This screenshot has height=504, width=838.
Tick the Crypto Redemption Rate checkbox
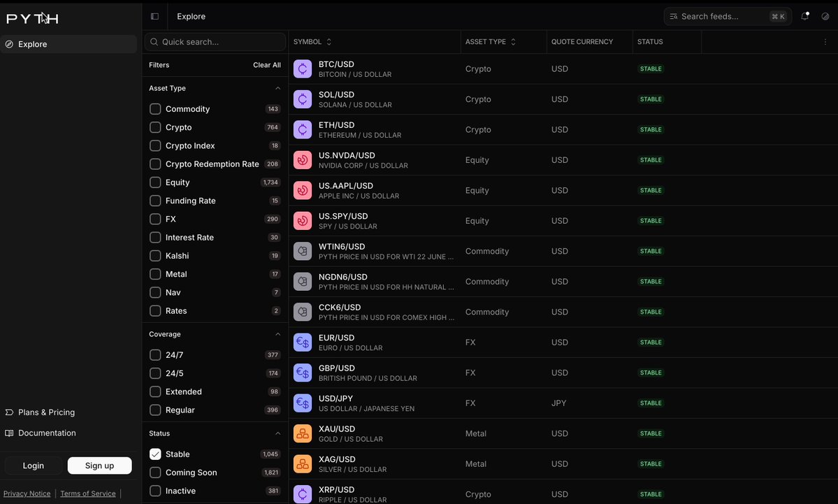[155, 164]
